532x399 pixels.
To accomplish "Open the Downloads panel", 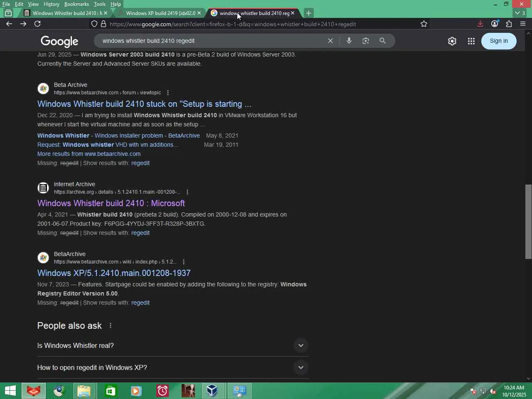I will tap(480, 24).
